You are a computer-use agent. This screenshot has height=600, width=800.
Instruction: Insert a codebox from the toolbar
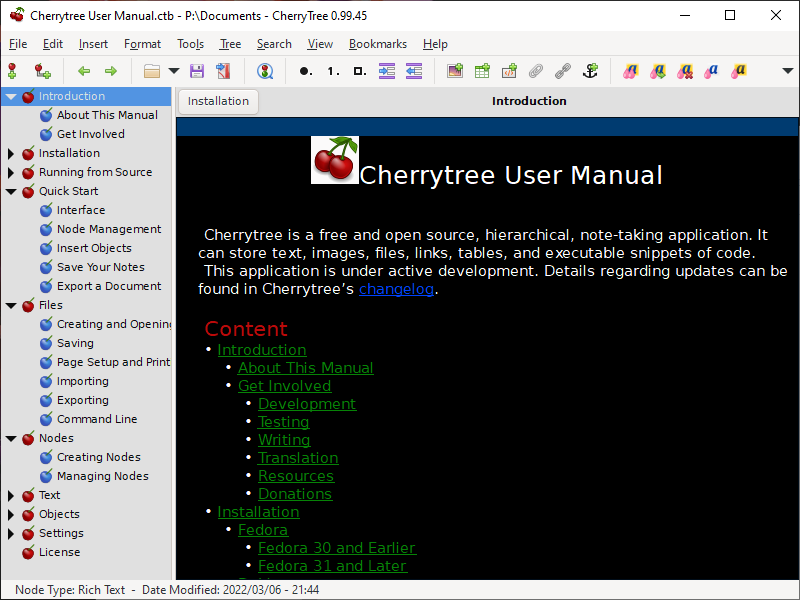point(509,71)
